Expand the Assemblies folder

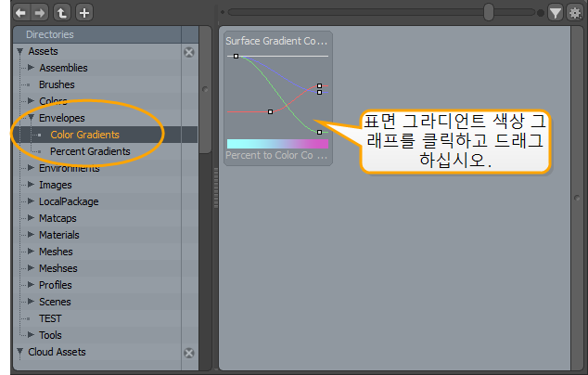[x=31, y=68]
